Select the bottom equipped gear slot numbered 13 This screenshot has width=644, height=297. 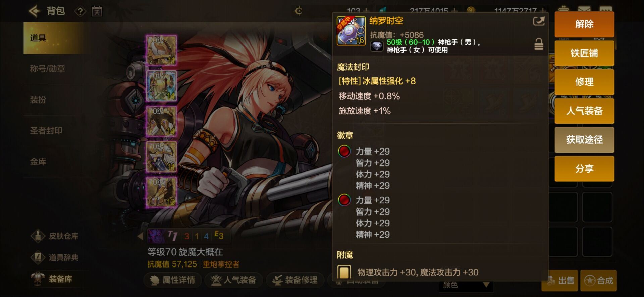click(x=161, y=192)
